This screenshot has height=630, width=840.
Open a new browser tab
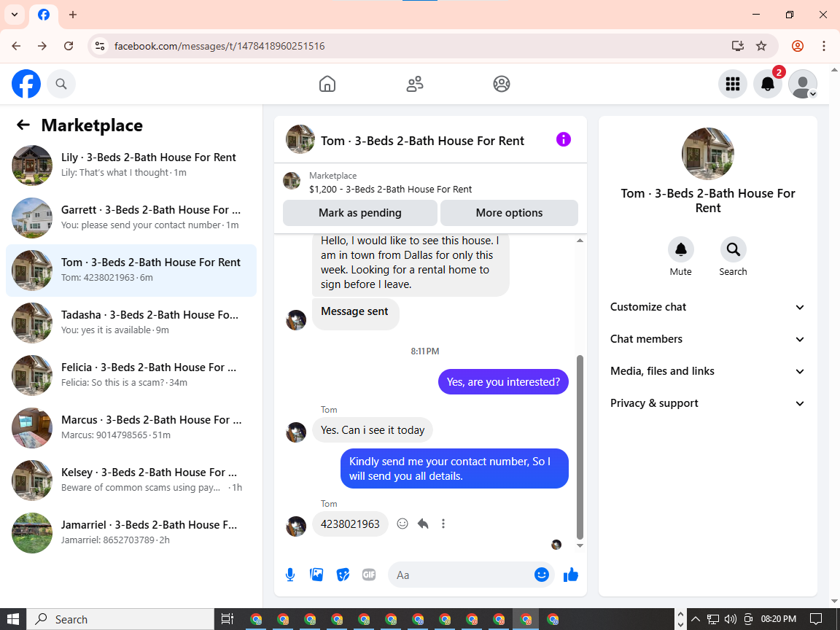[73, 15]
